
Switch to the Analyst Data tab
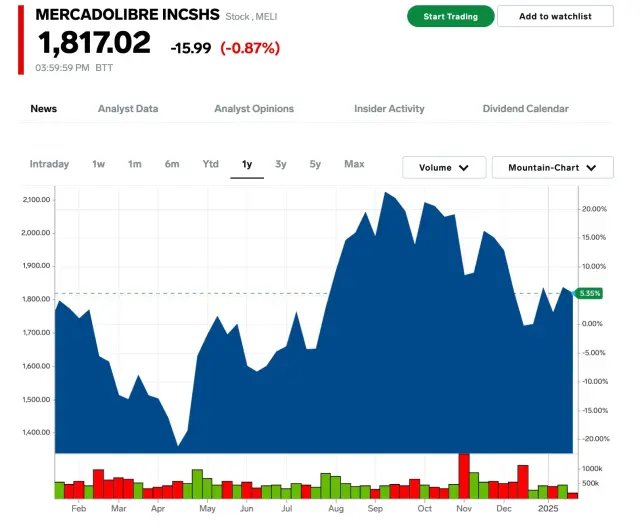point(128,109)
